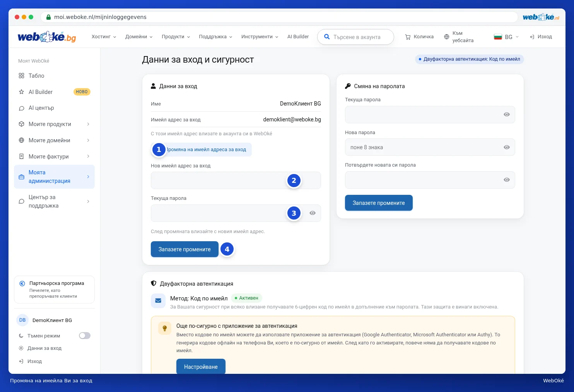Open AI Builder in top navigation
574x392 pixels.
298,37
